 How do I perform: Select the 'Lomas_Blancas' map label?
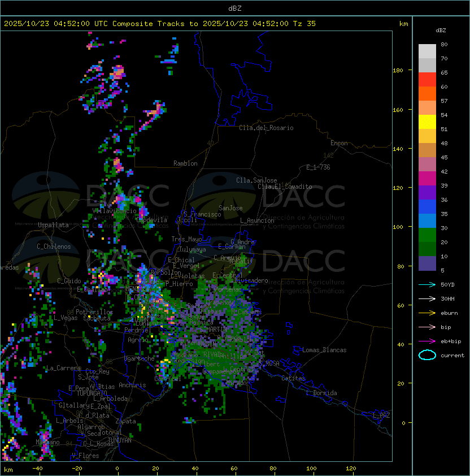[x=324, y=350]
